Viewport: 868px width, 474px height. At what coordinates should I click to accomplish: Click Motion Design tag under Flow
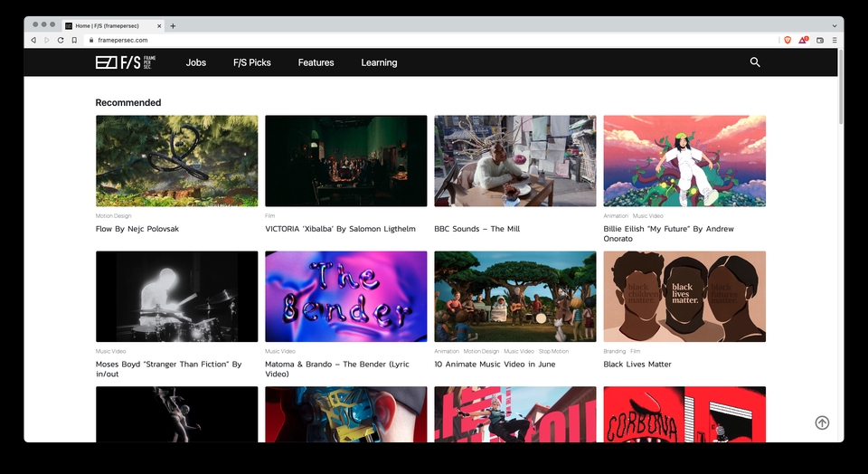click(114, 216)
